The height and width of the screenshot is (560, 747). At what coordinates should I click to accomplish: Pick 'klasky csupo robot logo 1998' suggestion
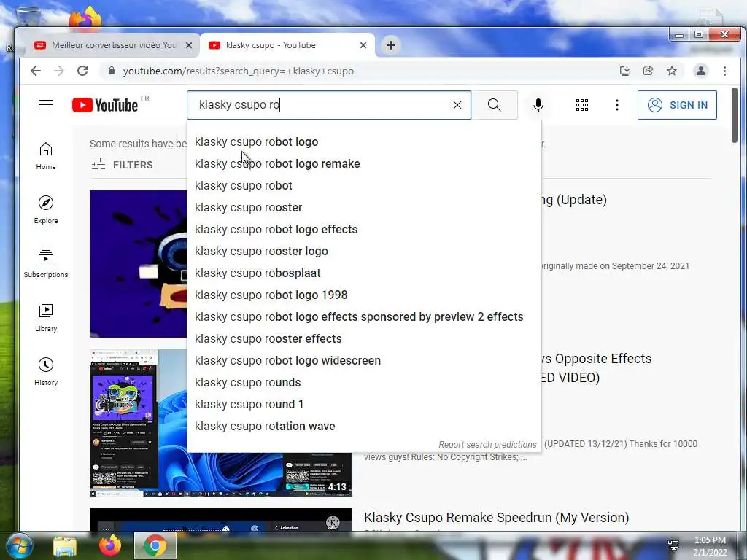[x=364, y=295]
